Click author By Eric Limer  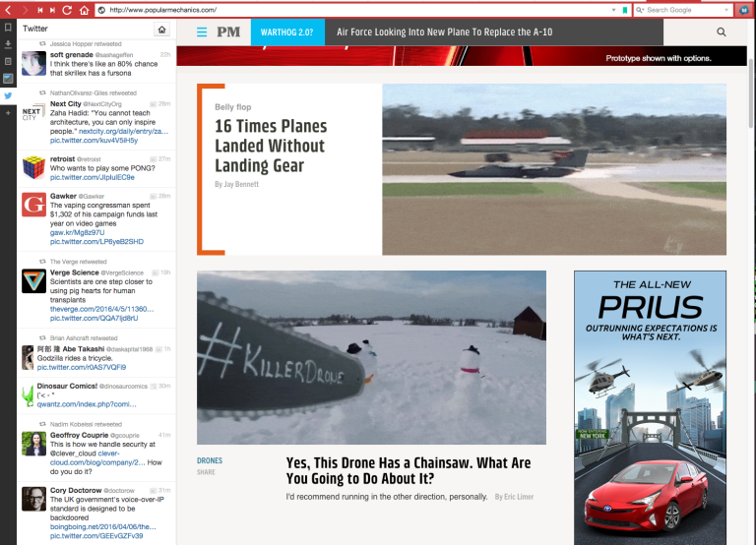coord(514,497)
